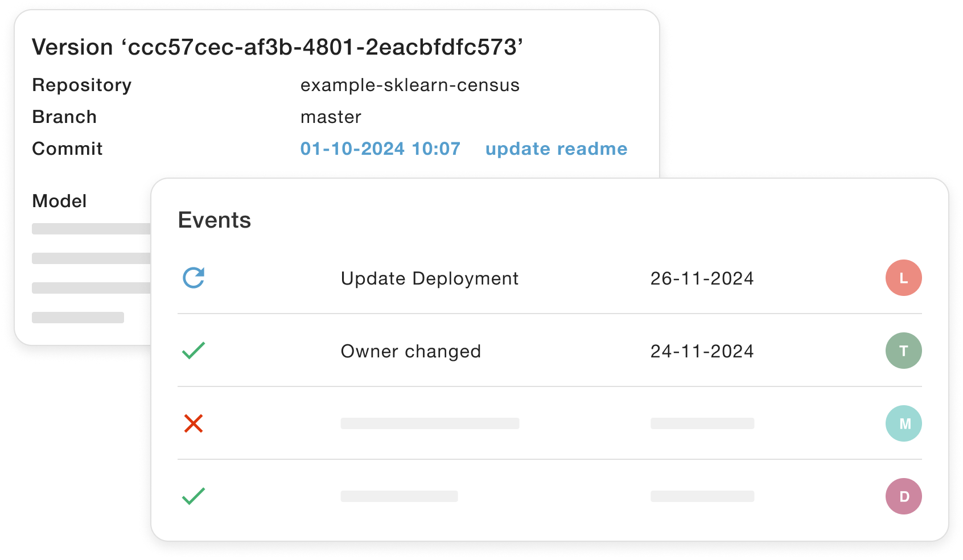Click the green checkmark in the last event row
The width and height of the screenshot is (963, 560).
tap(194, 496)
